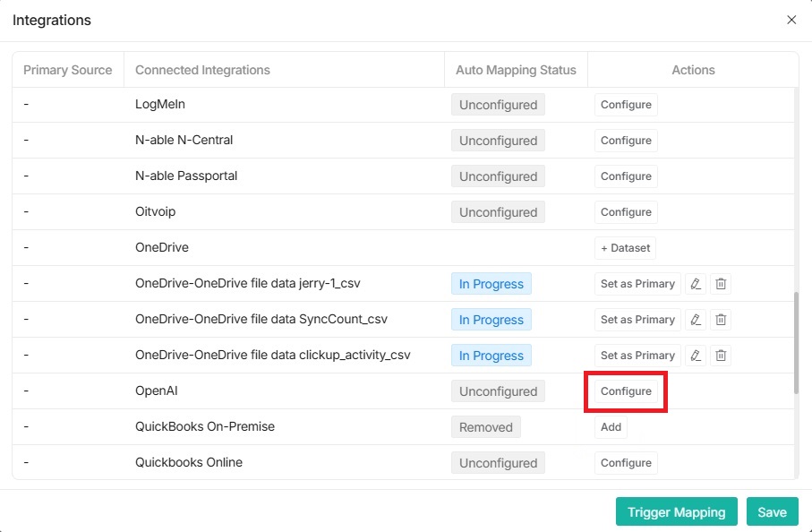Screen dimensions: 812x532
Task: Click Unconfigured badge for Quickbooks Online
Action: tap(498, 462)
